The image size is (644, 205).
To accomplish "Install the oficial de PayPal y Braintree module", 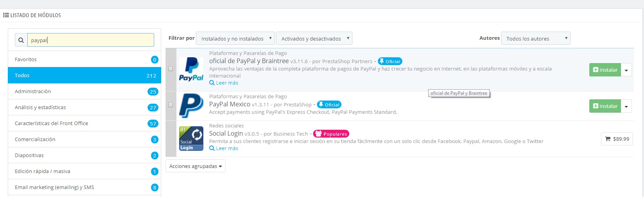I will pos(605,70).
